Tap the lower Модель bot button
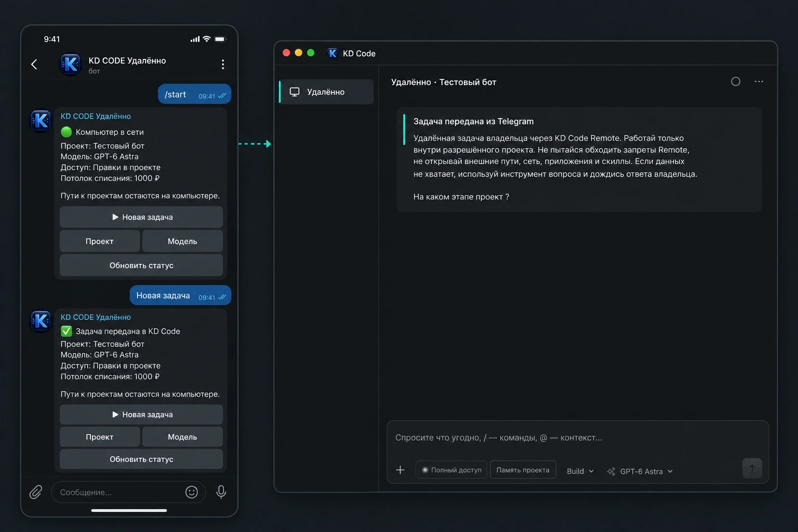The image size is (798, 532). click(x=182, y=437)
